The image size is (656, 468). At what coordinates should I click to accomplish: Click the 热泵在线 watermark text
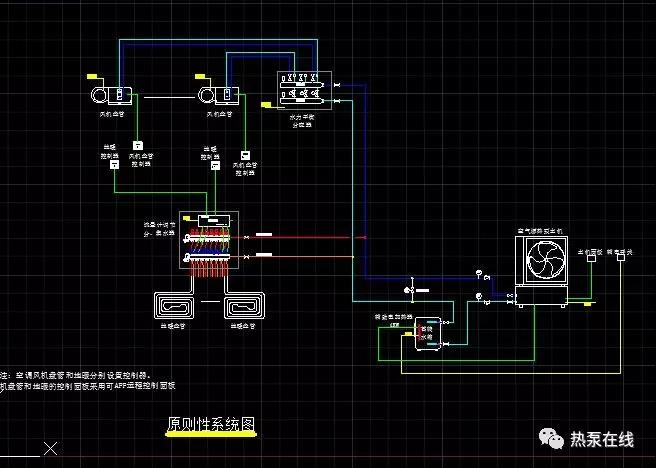coord(602,440)
